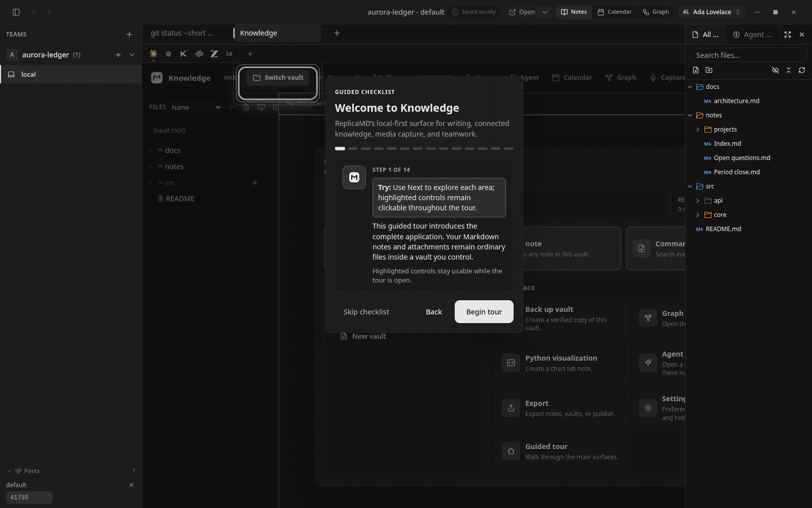812x508 pixels.
Task: Add a new team with the plus icon
Action: [129, 35]
